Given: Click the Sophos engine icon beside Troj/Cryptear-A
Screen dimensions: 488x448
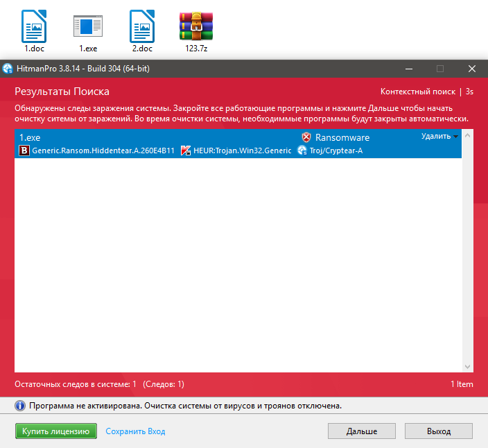Looking at the screenshot, I should 302,150.
